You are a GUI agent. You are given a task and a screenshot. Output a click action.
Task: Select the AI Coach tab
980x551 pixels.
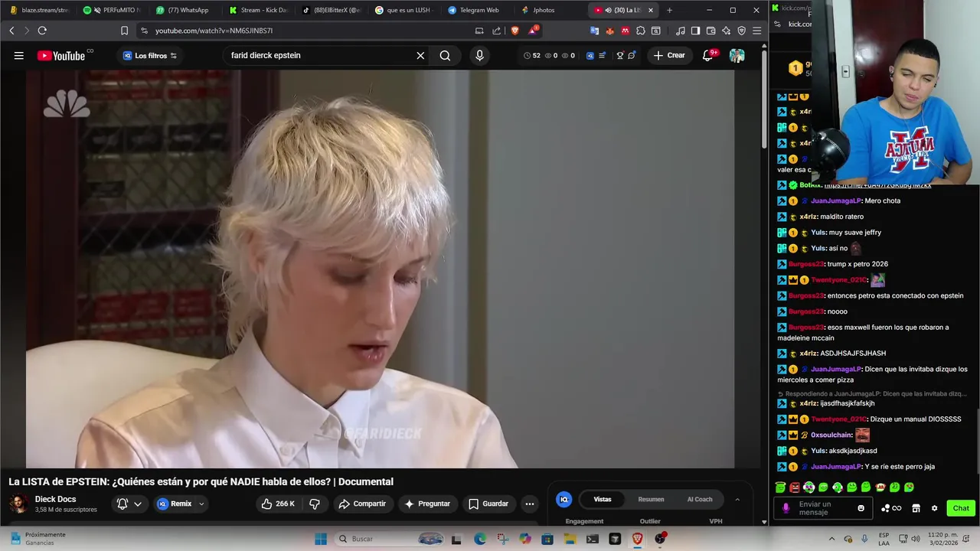coord(700,499)
